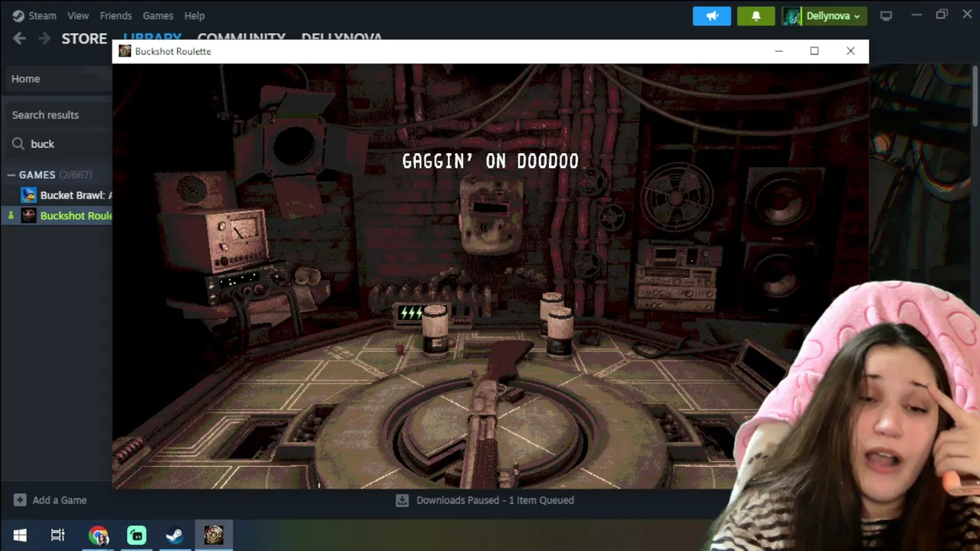Open the Downloads Paused status link
This screenshot has width=980, height=551.
495,500
